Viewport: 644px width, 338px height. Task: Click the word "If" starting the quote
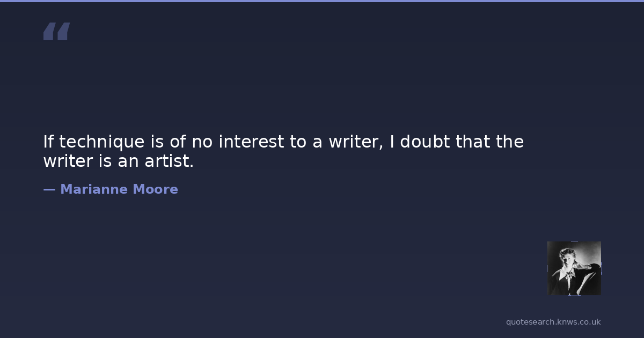pyautogui.click(x=48, y=142)
